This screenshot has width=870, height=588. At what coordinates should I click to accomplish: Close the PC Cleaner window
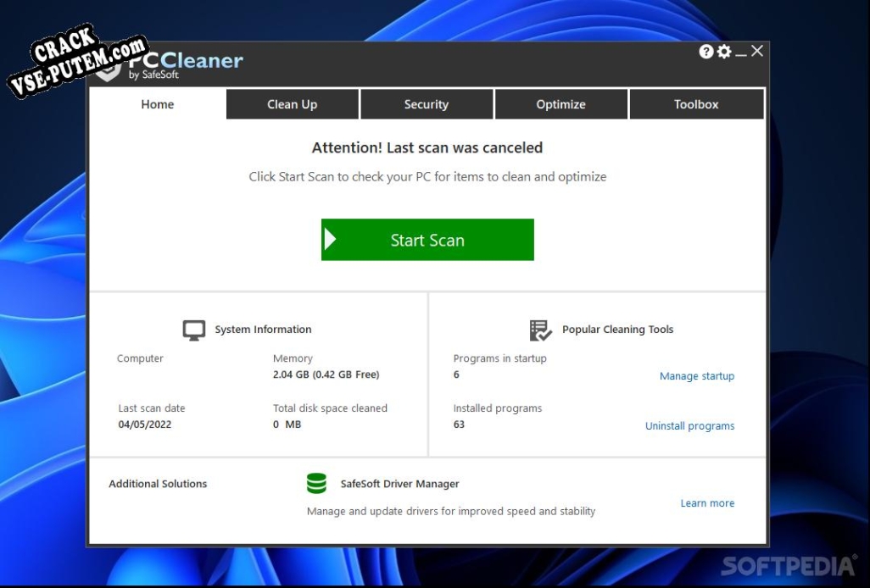pyautogui.click(x=757, y=51)
